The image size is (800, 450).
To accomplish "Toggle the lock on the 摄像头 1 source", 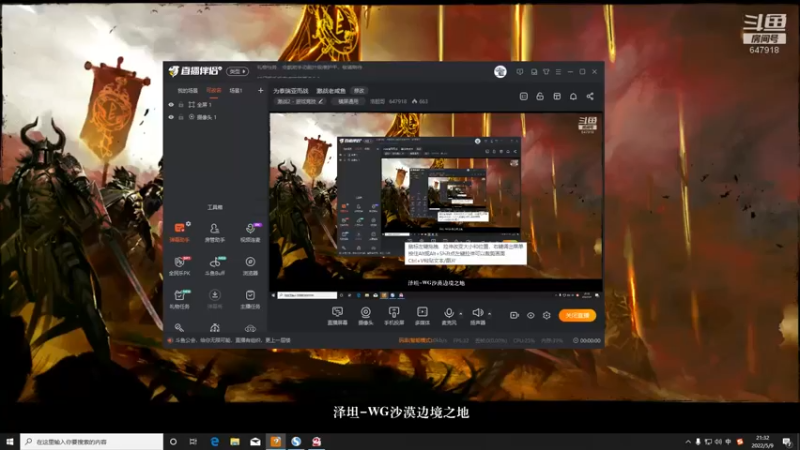I will tap(181, 117).
